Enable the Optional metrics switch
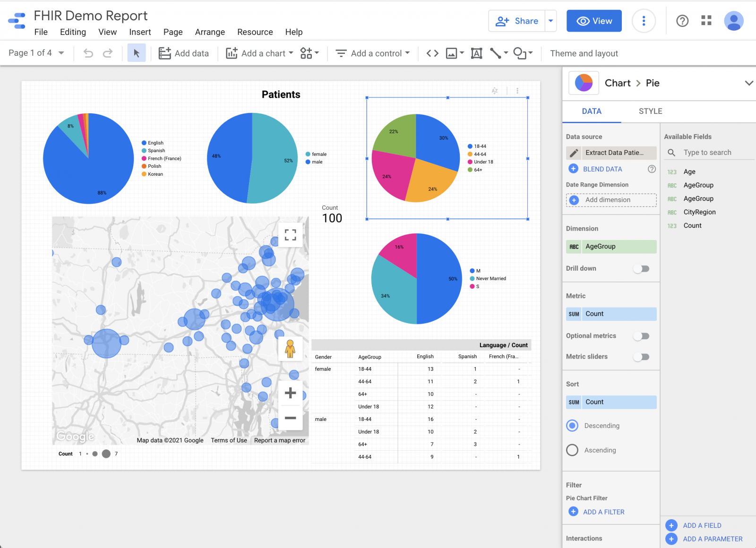 point(641,336)
